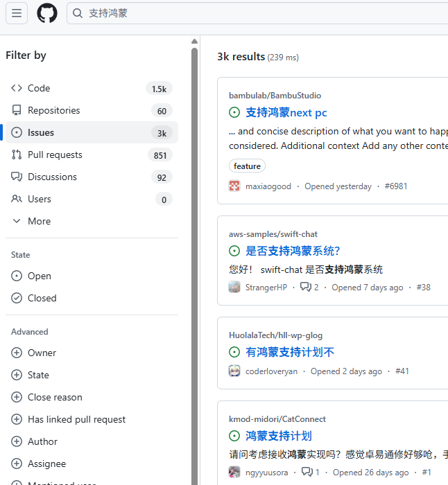
Task: Open HuolalaTech/hll-wp-glog repository link
Action: pyautogui.click(x=275, y=335)
